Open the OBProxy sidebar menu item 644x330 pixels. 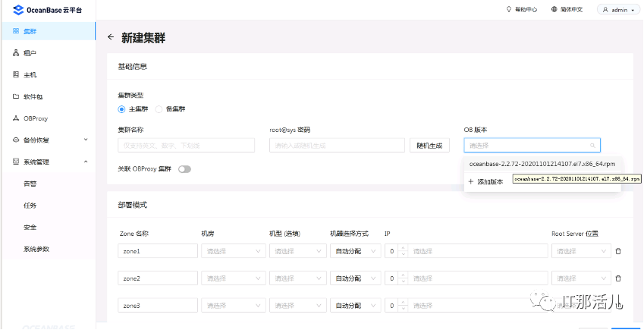tap(48, 118)
